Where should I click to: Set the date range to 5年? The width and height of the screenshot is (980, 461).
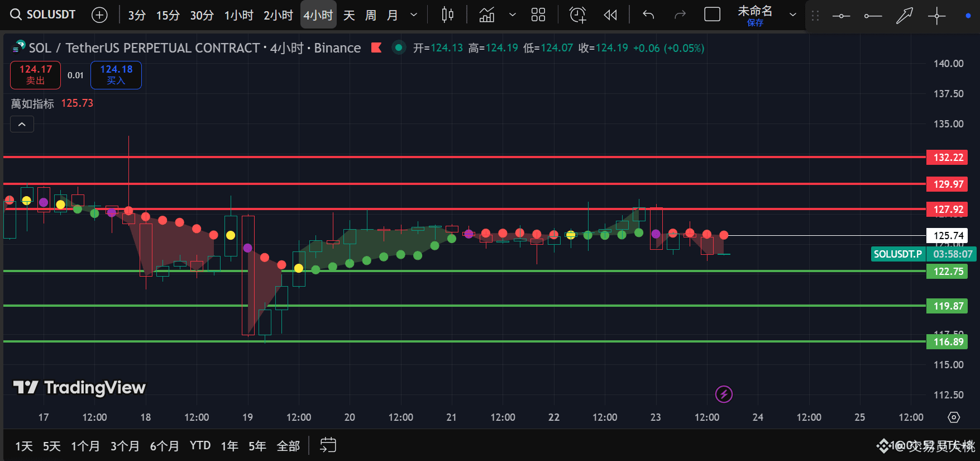257,446
